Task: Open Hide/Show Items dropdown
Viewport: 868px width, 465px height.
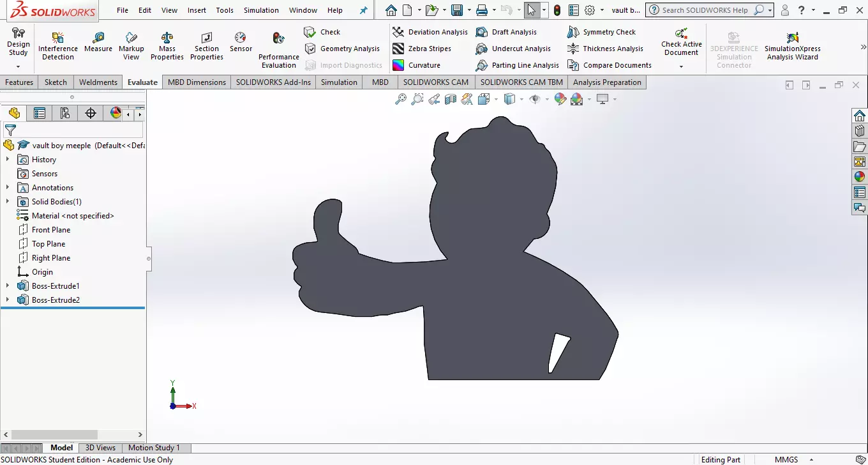Action: [x=547, y=99]
